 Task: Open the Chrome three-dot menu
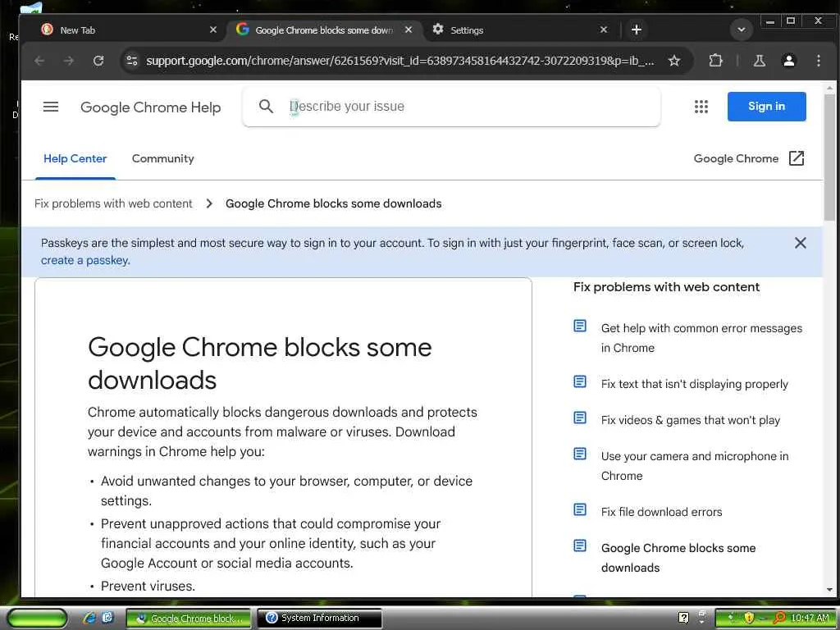click(x=818, y=61)
